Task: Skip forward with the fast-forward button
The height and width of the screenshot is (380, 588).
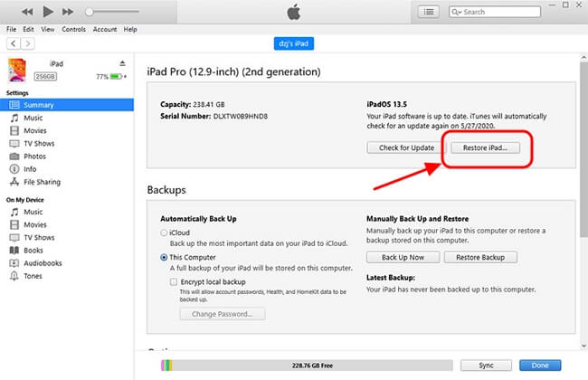Action: pos(68,12)
